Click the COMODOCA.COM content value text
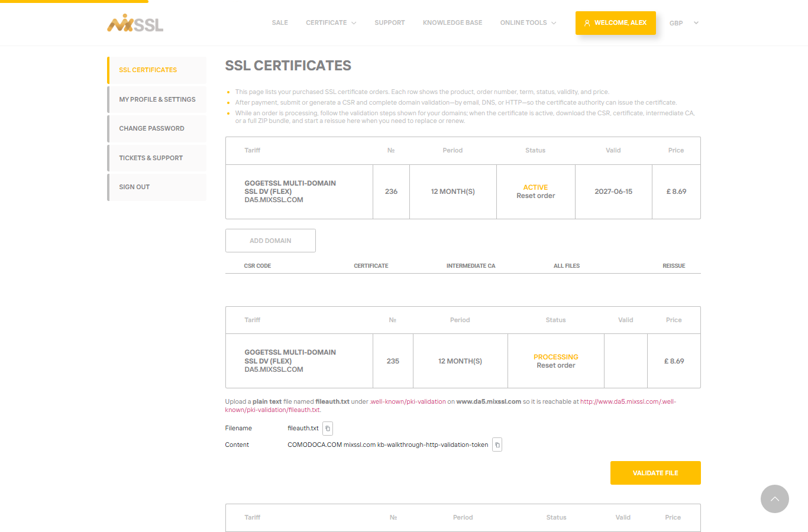Image resolution: width=808 pixels, height=532 pixels. [x=387, y=445]
